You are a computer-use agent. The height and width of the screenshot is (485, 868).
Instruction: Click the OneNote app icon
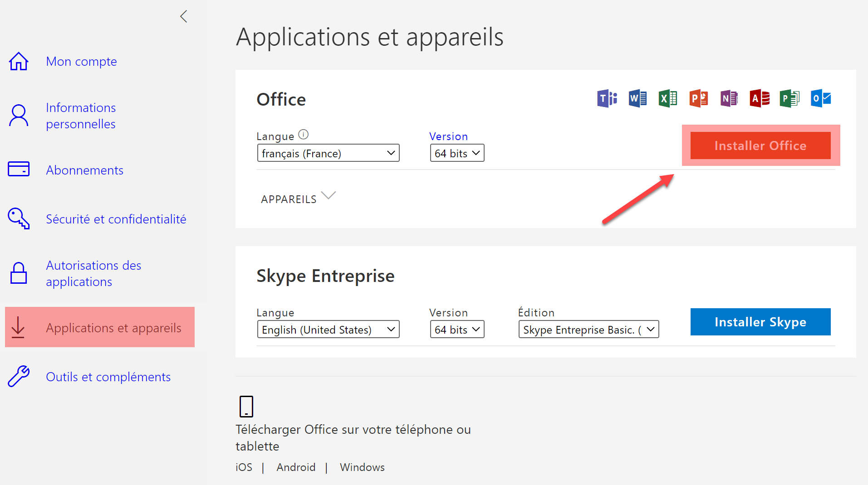[729, 98]
